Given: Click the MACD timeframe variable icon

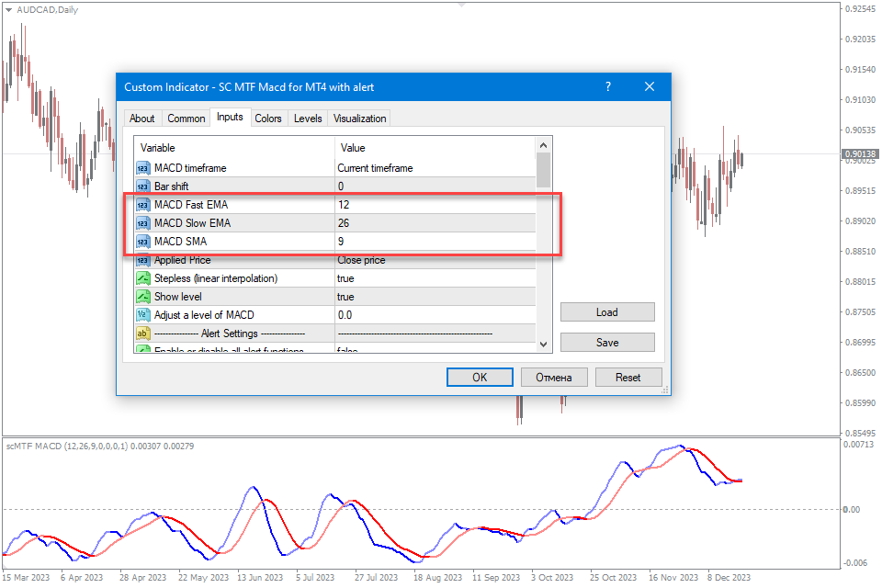Looking at the screenshot, I should [143, 168].
